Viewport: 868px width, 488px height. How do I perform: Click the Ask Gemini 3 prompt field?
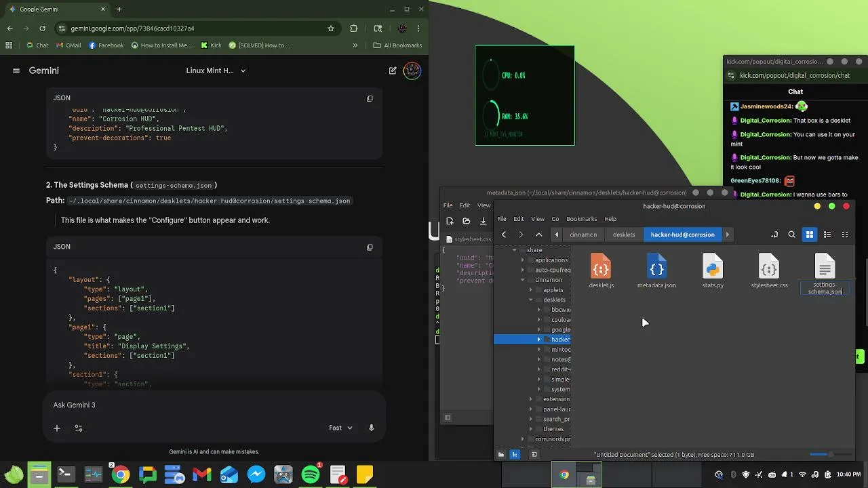[214, 405]
